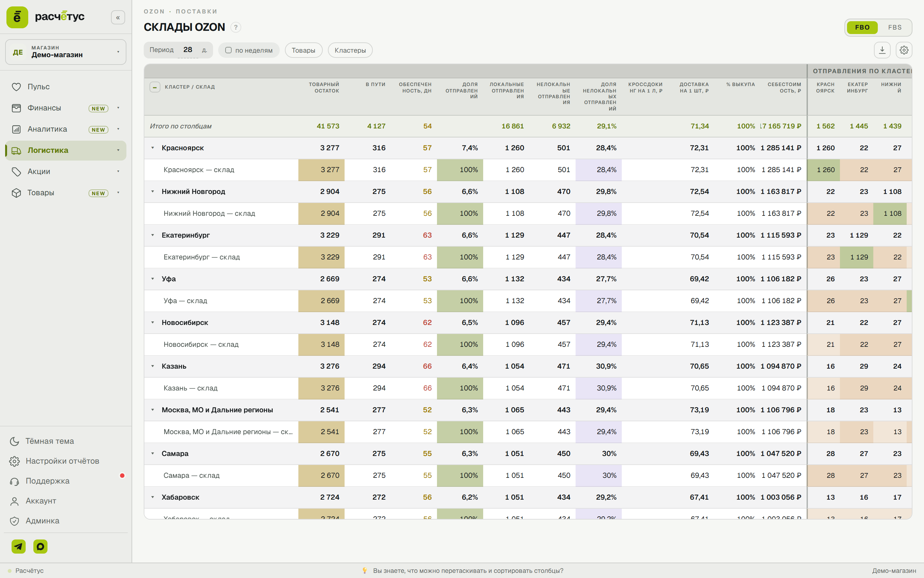924x578 pixels.
Task: Click the Самара — склад row name
Action: click(192, 476)
